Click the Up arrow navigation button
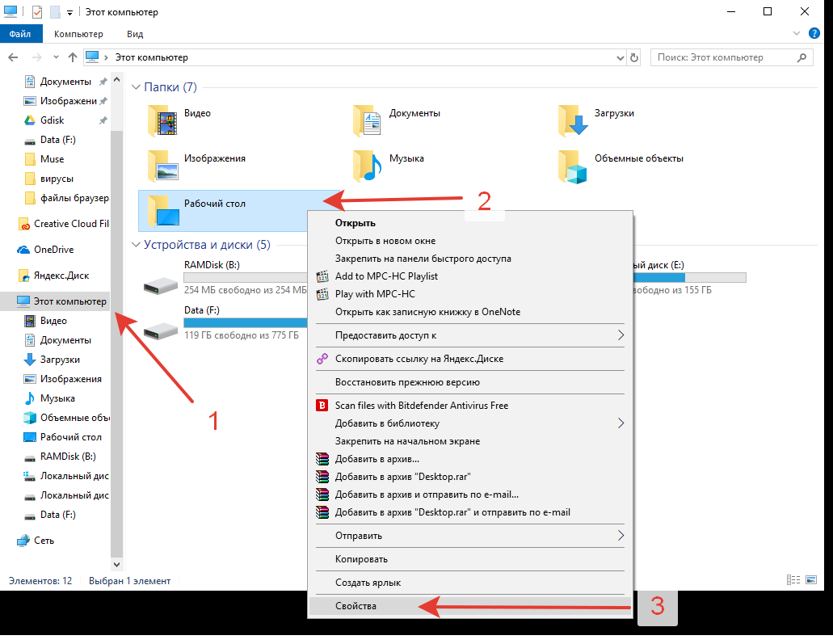Image resolution: width=833 pixels, height=644 pixels. [x=73, y=58]
